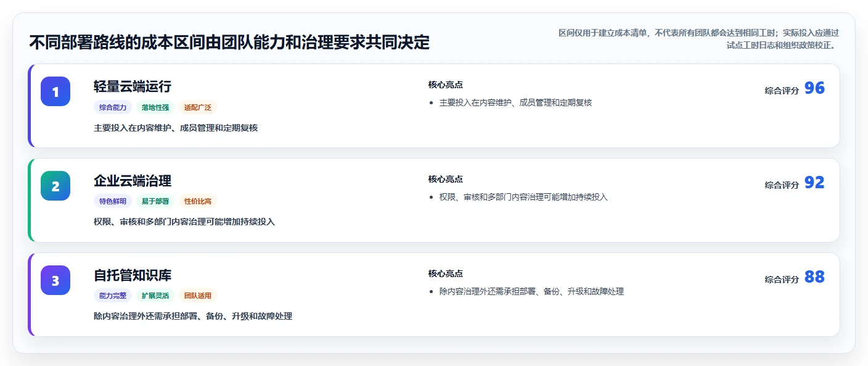Click the rank 1 badge icon
This screenshot has height=366, width=868.
(55, 91)
